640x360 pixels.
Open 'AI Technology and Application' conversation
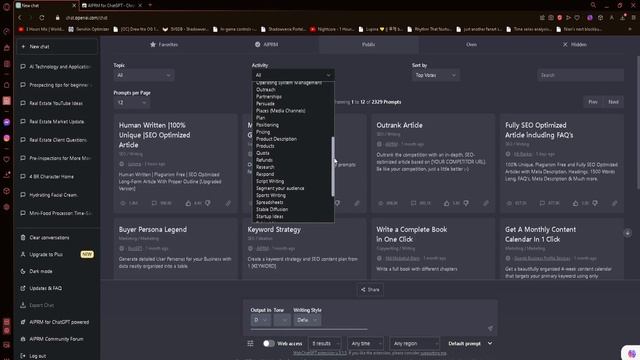tap(57, 67)
